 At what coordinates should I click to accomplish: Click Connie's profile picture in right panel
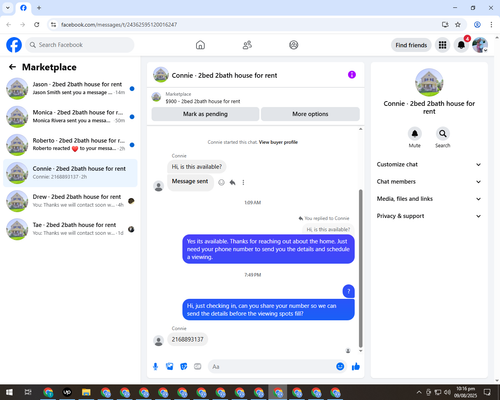[x=429, y=82]
